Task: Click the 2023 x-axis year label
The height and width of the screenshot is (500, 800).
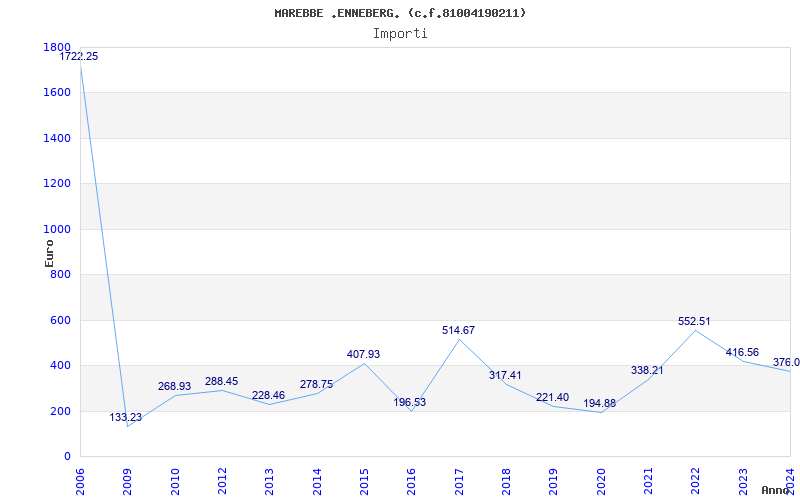Action: point(743,482)
